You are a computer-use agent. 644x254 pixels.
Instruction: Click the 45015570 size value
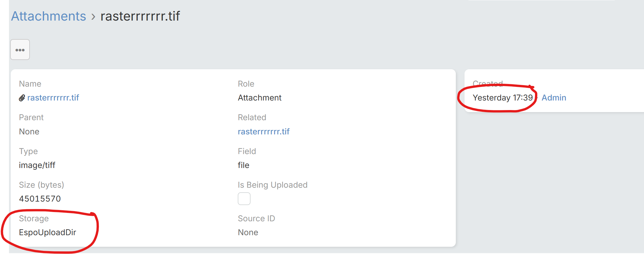(40, 199)
